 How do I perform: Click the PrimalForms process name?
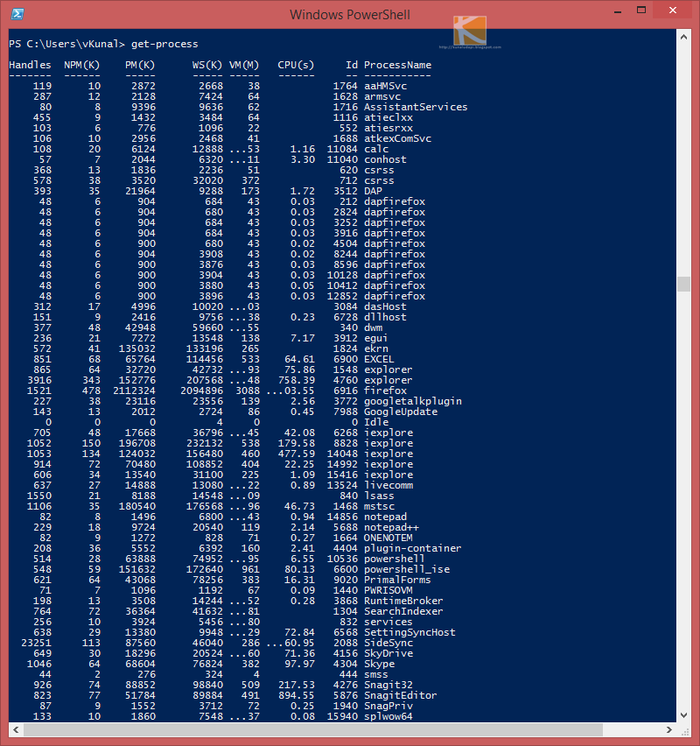[397, 580]
